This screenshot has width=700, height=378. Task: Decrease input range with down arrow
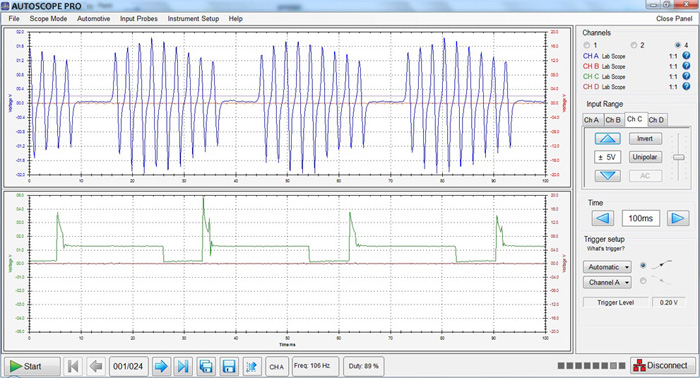coord(607,175)
